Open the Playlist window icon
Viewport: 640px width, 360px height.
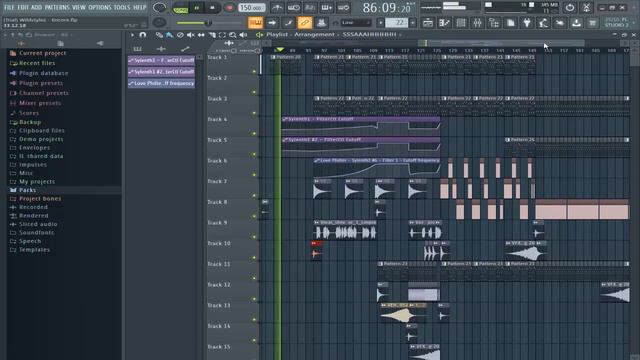tap(428, 23)
